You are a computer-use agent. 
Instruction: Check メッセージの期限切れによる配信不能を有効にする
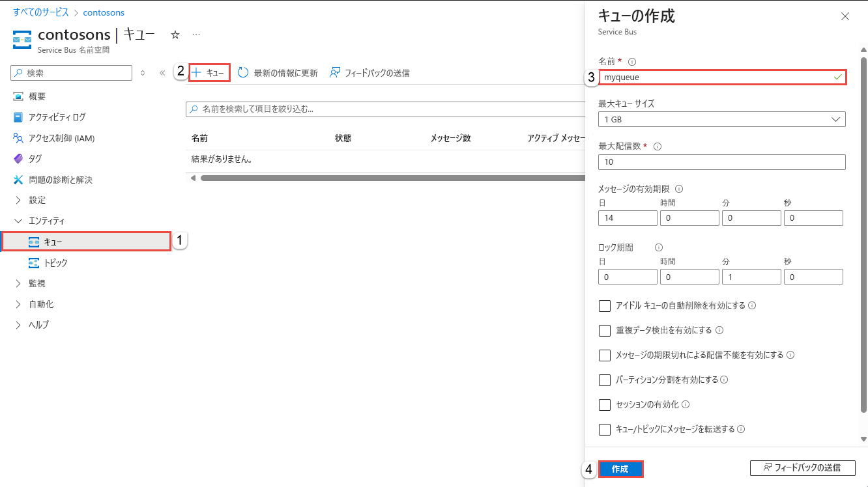coord(605,355)
